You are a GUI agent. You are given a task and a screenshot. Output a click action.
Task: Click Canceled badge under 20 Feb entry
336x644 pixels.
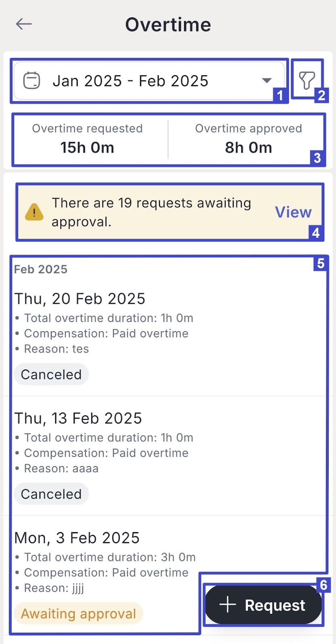tap(51, 374)
